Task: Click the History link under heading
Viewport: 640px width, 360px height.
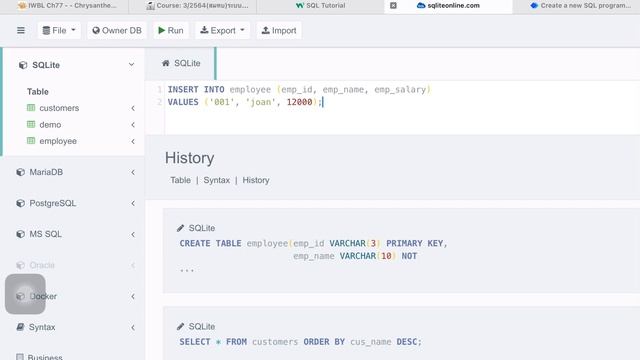Action: (x=256, y=180)
